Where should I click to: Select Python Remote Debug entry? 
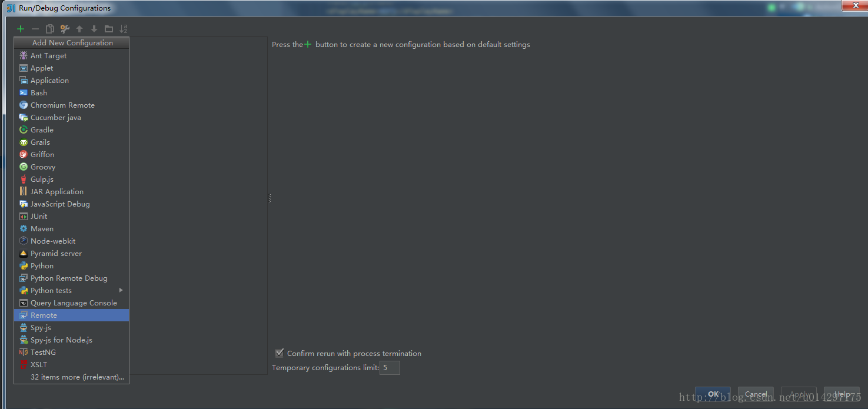(71, 278)
